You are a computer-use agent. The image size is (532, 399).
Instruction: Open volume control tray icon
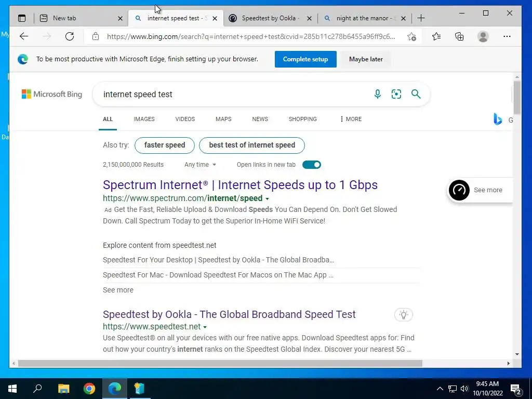point(464,389)
